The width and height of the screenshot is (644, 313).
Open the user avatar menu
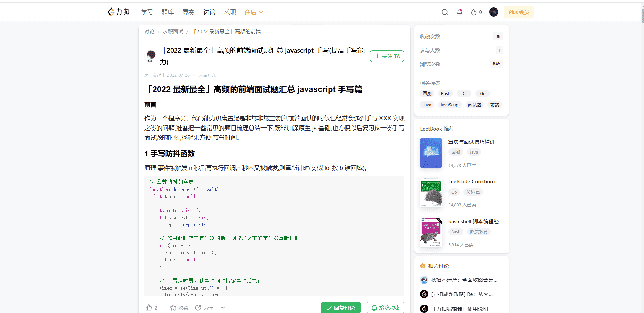493,12
